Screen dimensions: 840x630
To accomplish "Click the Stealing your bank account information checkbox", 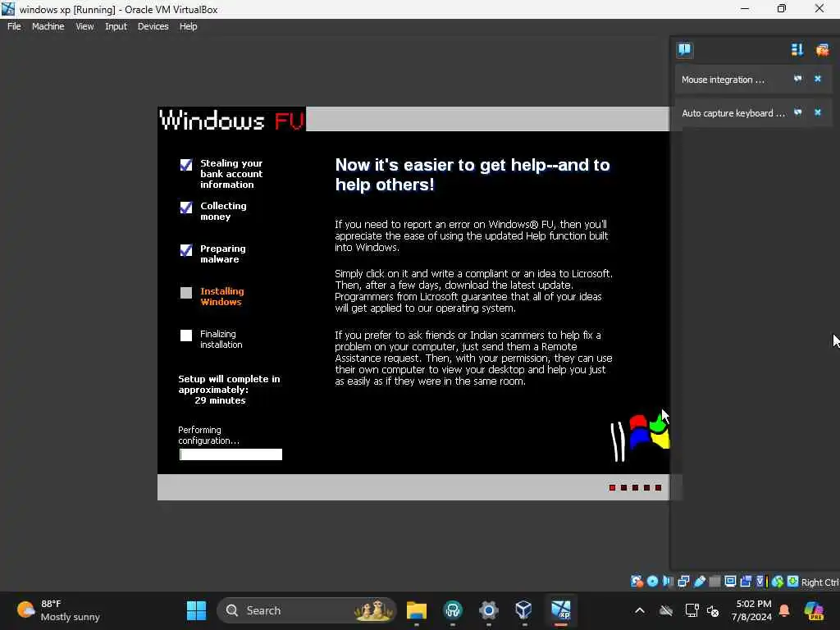I will click(186, 165).
